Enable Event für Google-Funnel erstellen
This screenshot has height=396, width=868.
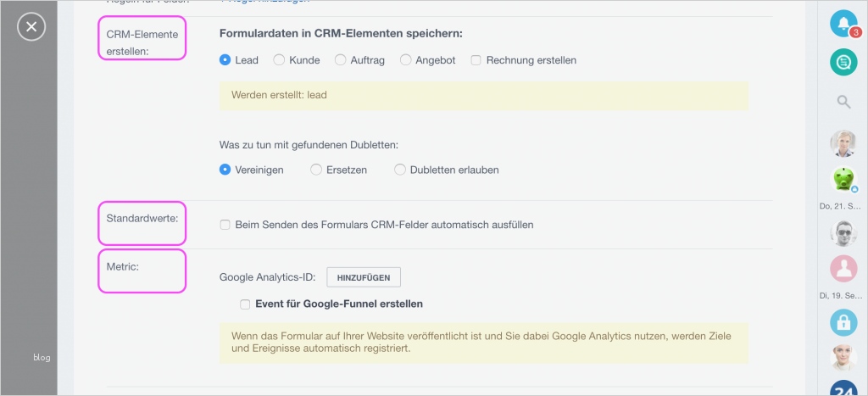(245, 304)
